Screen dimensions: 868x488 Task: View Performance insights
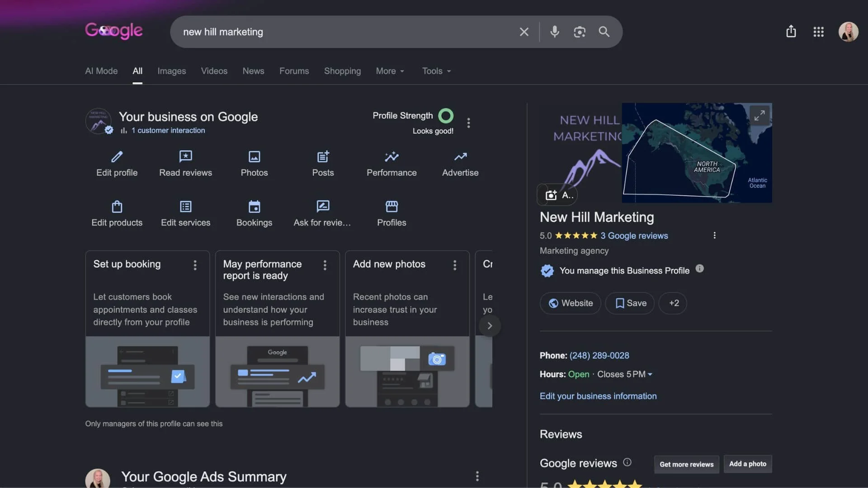pyautogui.click(x=392, y=164)
